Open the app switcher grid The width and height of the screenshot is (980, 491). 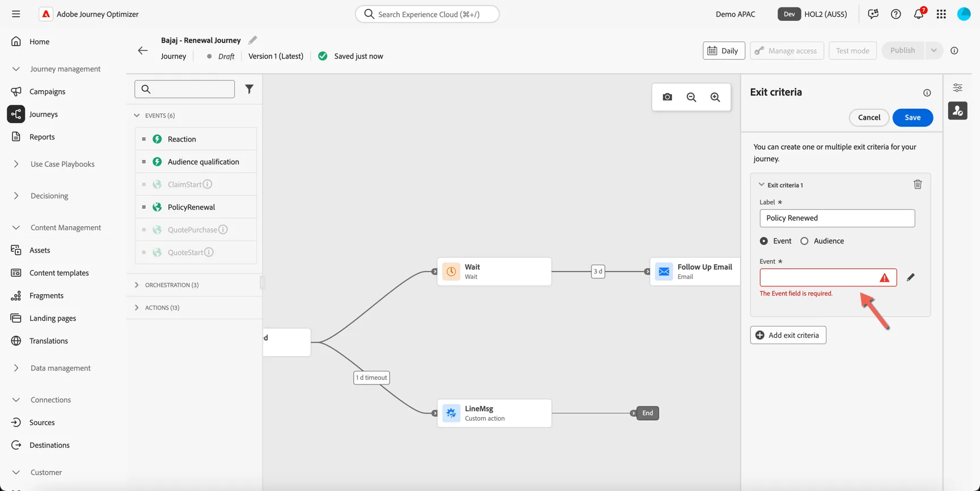tap(941, 14)
